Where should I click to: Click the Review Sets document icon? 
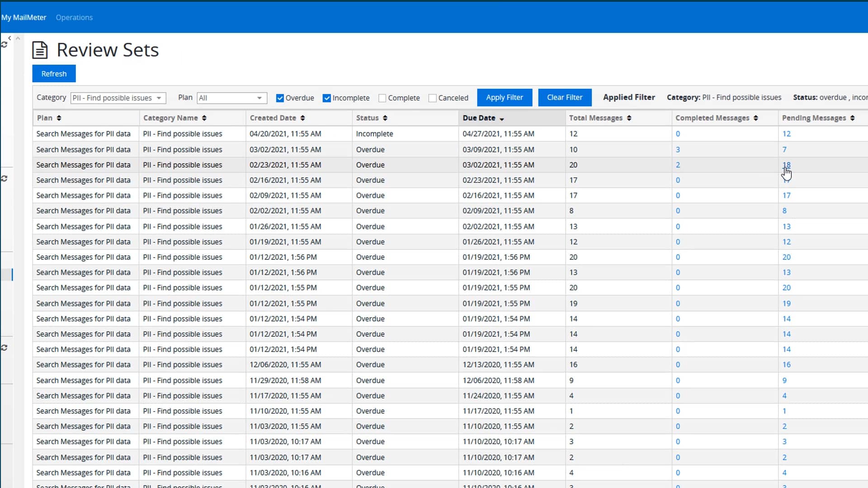pos(40,50)
